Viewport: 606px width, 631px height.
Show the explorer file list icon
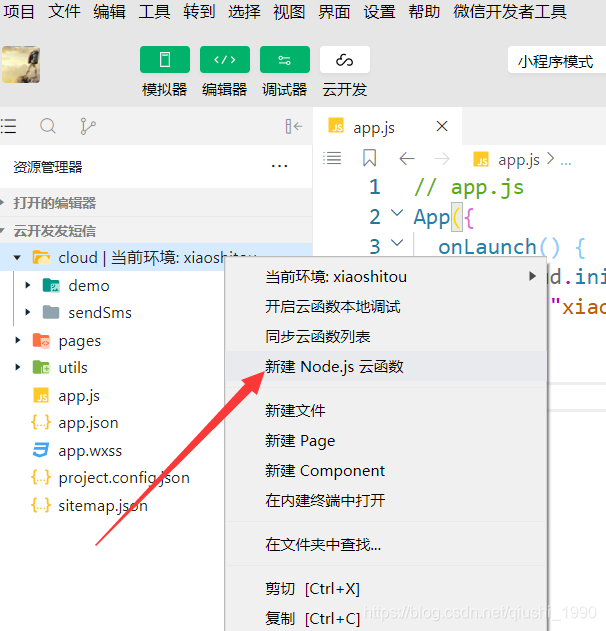click(8, 126)
